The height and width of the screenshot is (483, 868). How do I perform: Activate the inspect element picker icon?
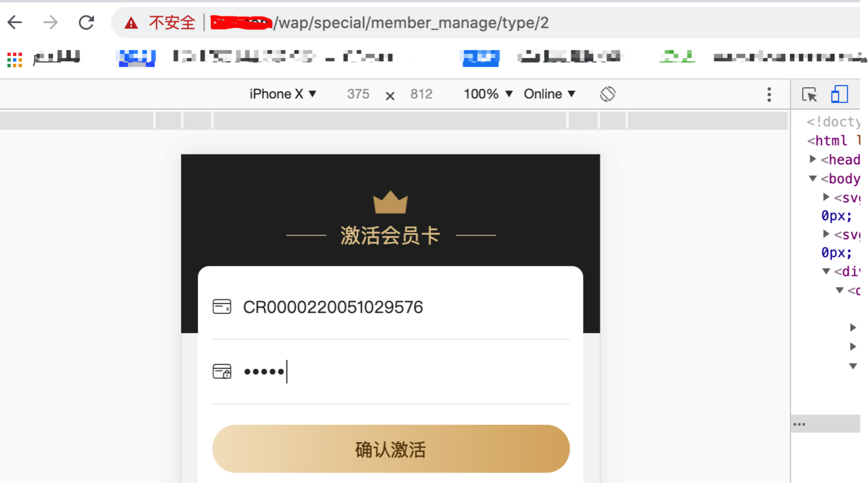pos(809,94)
